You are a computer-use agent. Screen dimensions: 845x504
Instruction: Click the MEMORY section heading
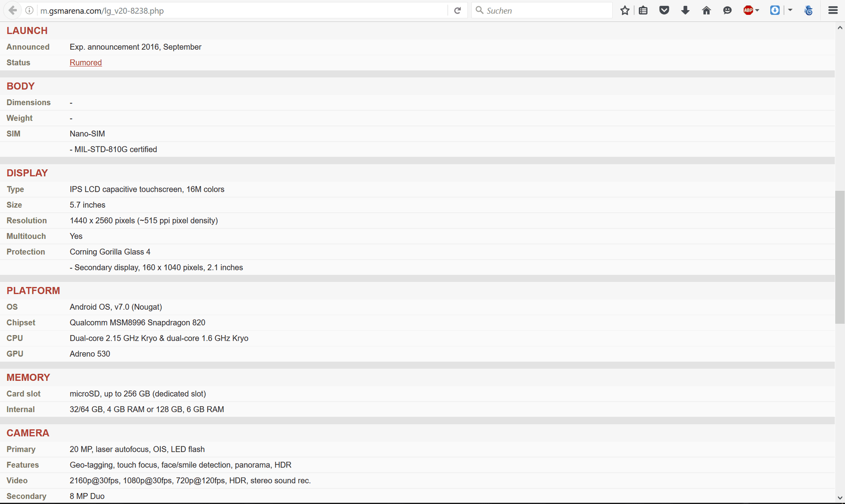[28, 377]
